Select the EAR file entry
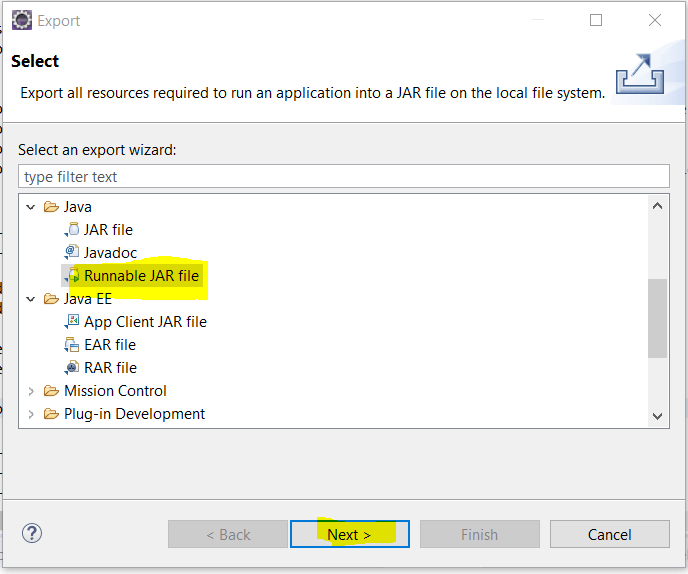 coord(110,344)
